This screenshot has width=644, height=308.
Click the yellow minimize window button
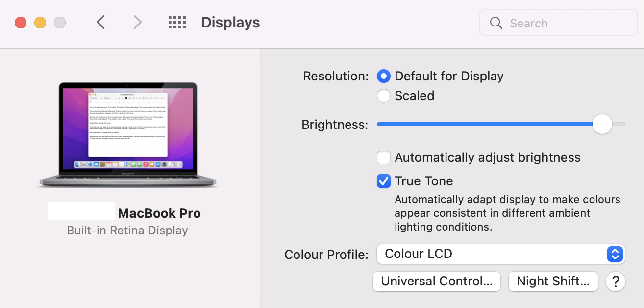40,23
